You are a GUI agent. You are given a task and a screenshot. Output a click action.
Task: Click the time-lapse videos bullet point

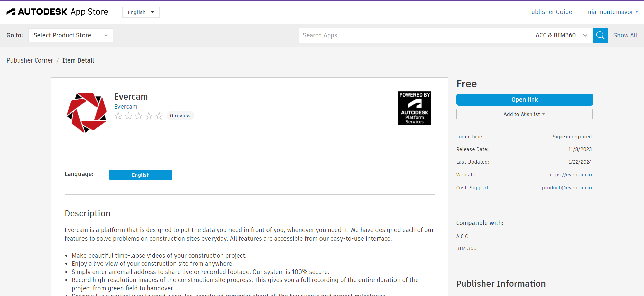[159, 256]
